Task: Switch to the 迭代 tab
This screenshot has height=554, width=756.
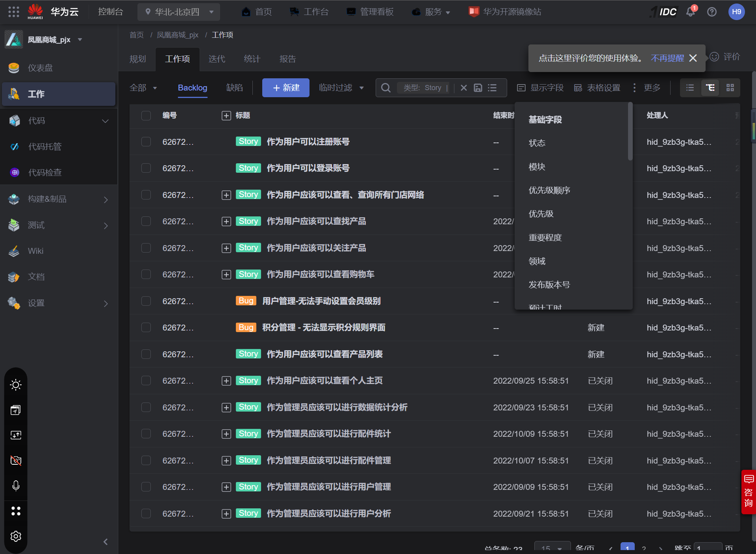Action: (x=217, y=59)
